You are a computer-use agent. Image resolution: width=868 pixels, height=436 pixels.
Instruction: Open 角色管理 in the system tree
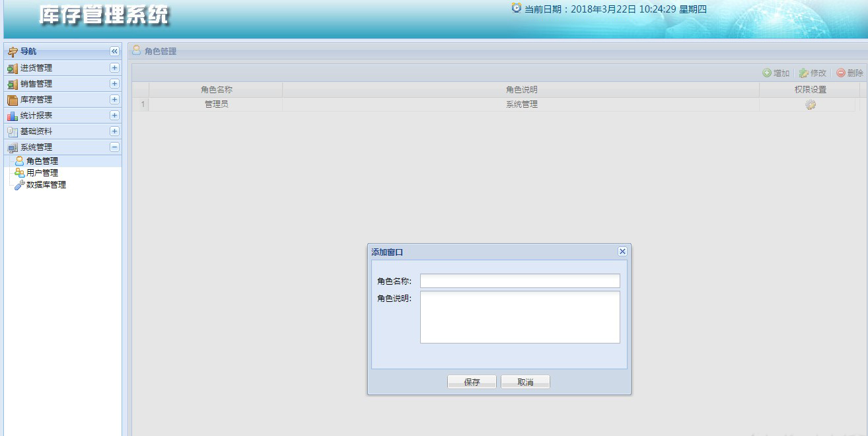point(42,161)
